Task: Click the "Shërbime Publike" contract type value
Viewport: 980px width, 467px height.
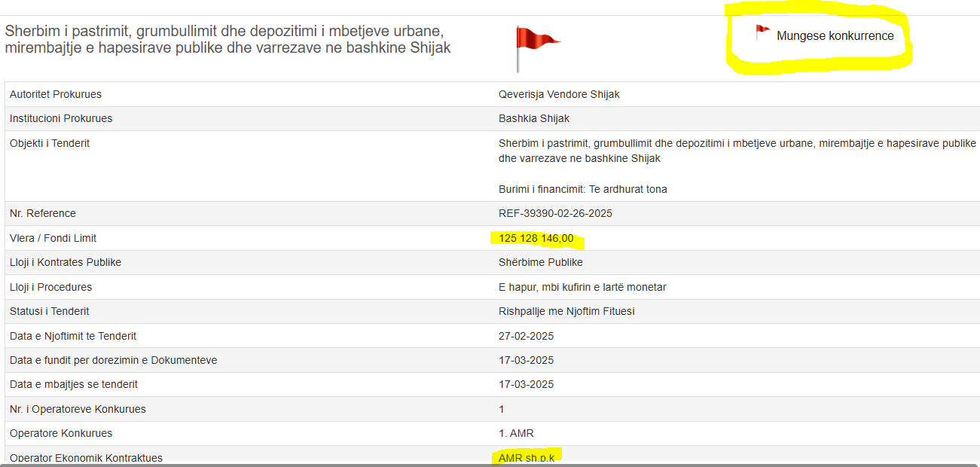Action: click(x=540, y=262)
